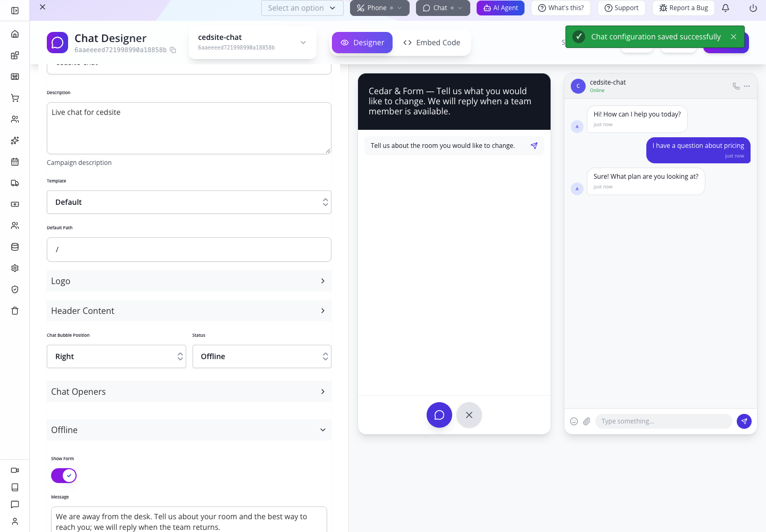The image size is (766, 532).
Task: Toggle the sidebar panel icon
Action: 15,11
